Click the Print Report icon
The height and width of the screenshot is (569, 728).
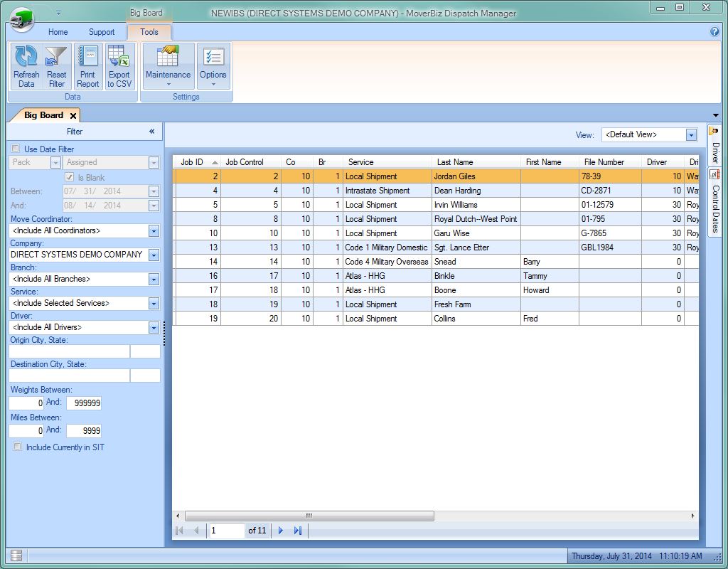[x=88, y=65]
